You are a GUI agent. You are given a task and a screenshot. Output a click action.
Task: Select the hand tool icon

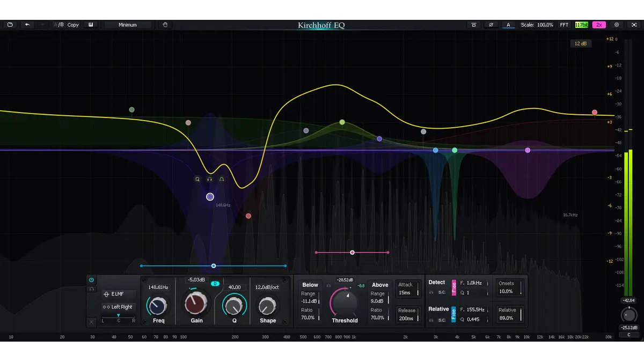(165, 25)
